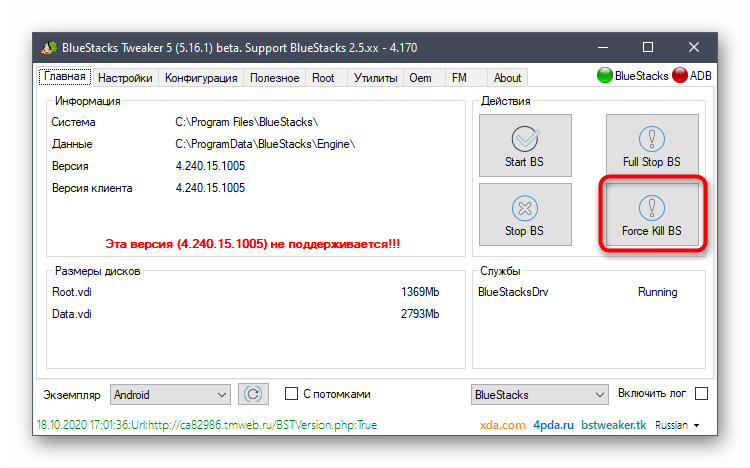Click the Force Kill BS button
This screenshot has height=468, width=750.
point(652,214)
